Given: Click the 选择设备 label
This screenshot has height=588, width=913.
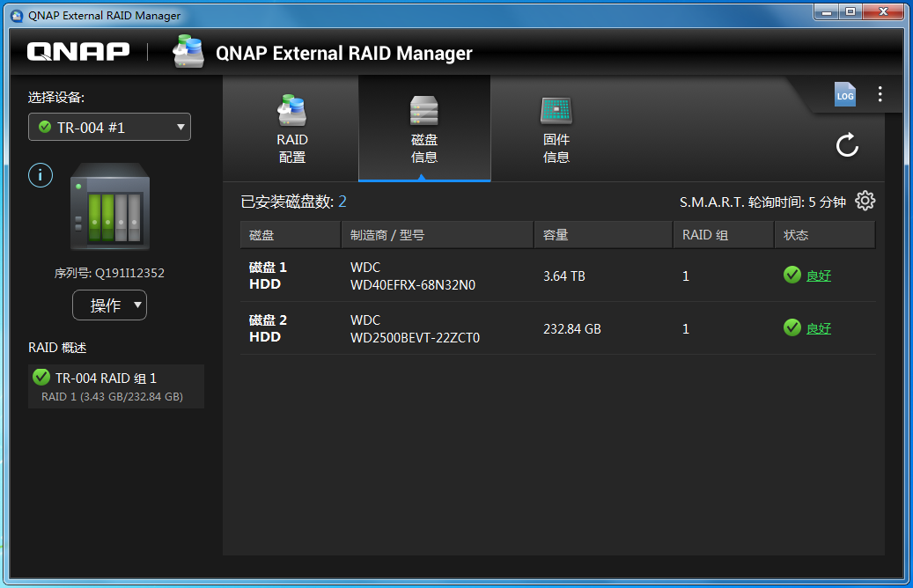Looking at the screenshot, I should coord(55,97).
